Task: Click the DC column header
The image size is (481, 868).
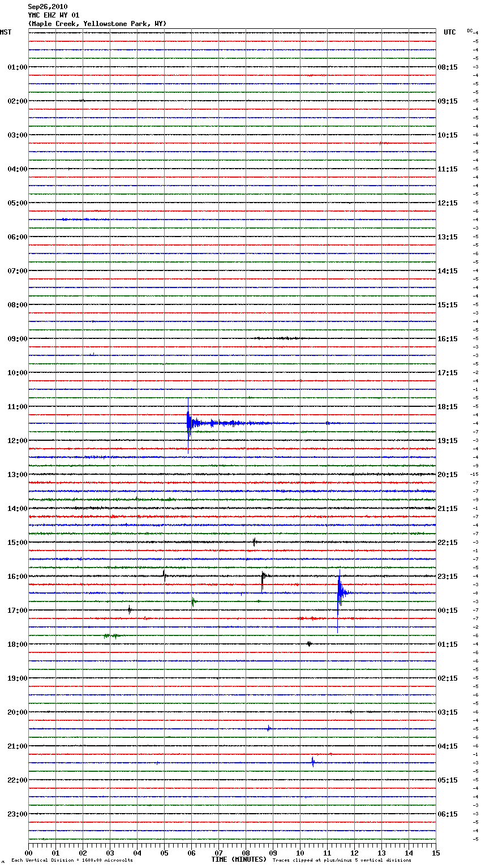Action: tap(470, 31)
